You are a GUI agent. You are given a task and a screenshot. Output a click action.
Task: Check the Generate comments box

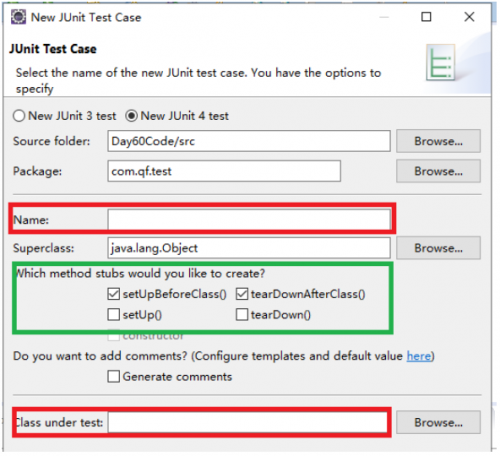(x=114, y=376)
